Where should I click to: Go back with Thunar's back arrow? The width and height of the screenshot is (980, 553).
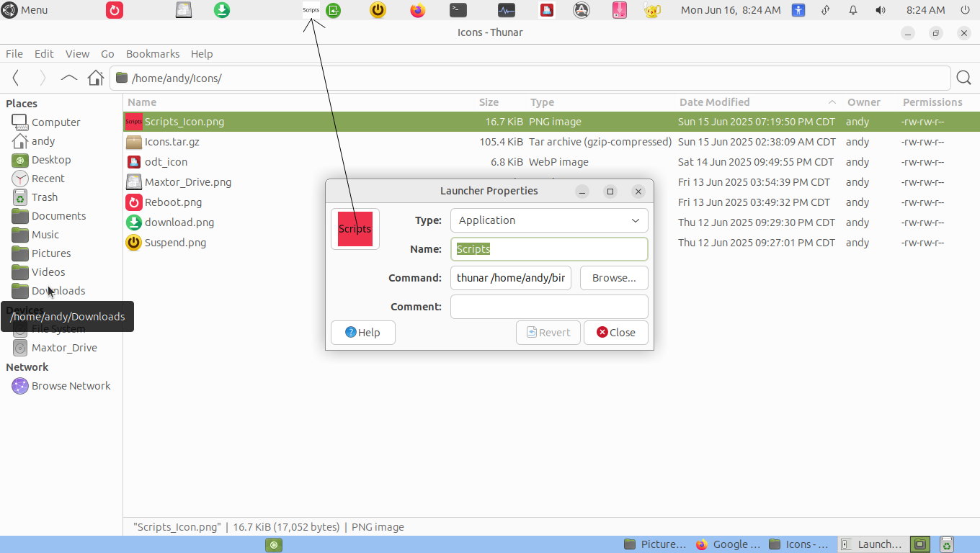pos(16,78)
